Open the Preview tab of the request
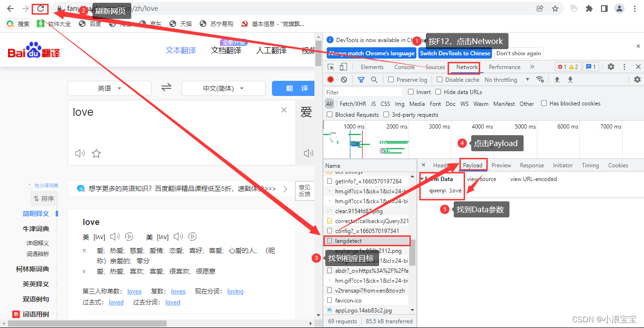The width and height of the screenshot is (644, 328). [x=501, y=165]
